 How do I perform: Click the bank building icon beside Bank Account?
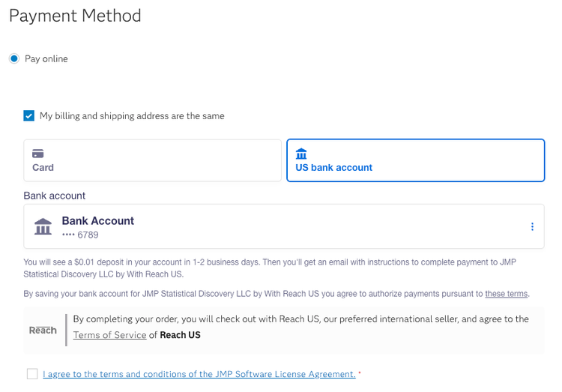pos(43,226)
